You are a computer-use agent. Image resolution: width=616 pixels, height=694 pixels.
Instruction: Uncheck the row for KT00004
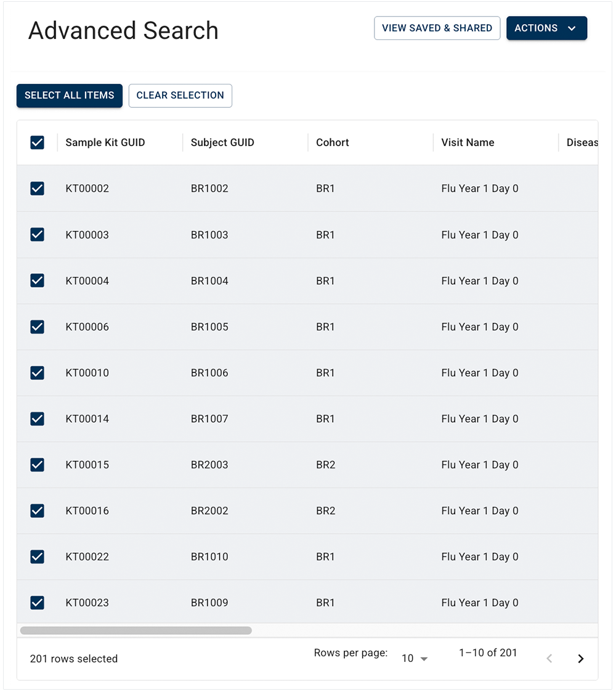pos(38,281)
